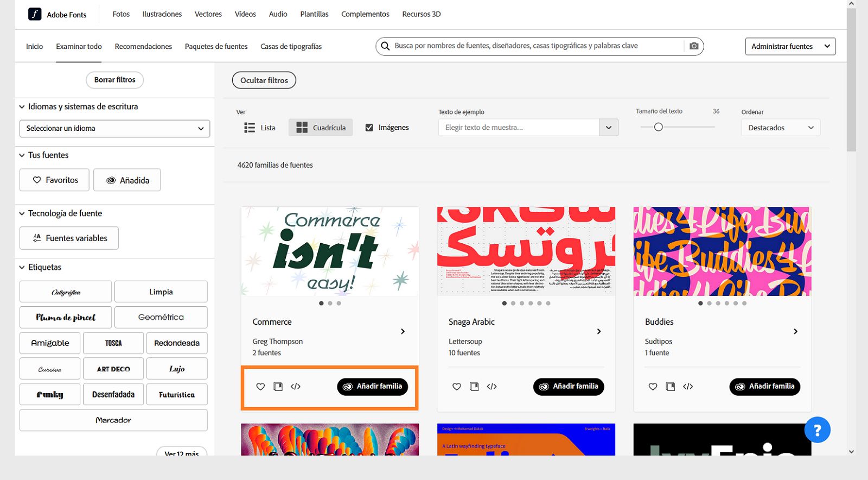Click the search magnifier icon
Image resolution: width=868 pixels, height=480 pixels.
pos(385,46)
